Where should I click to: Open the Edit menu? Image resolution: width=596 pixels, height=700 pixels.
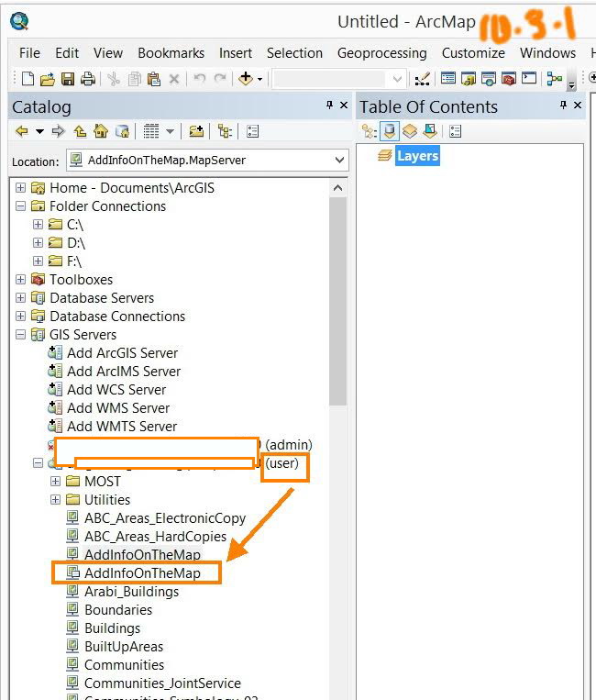coord(67,52)
